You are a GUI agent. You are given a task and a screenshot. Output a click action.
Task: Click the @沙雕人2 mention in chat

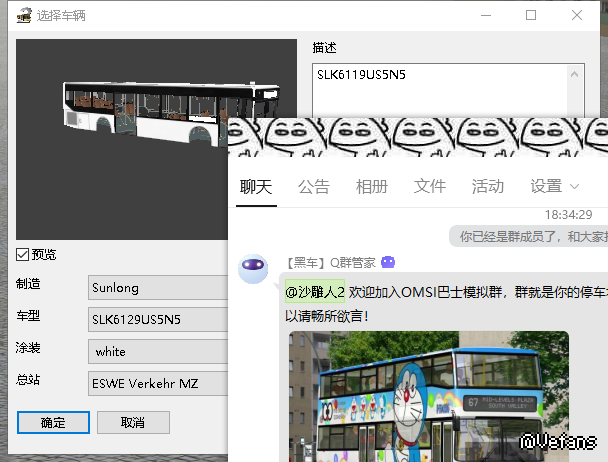tap(315, 292)
